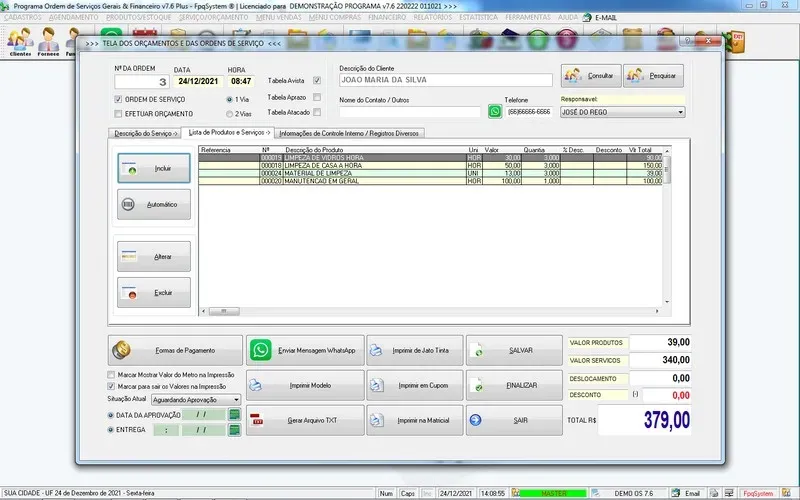Open the Fornecedores toolbar icon
This screenshot has height=500, width=800.
[x=48, y=41]
